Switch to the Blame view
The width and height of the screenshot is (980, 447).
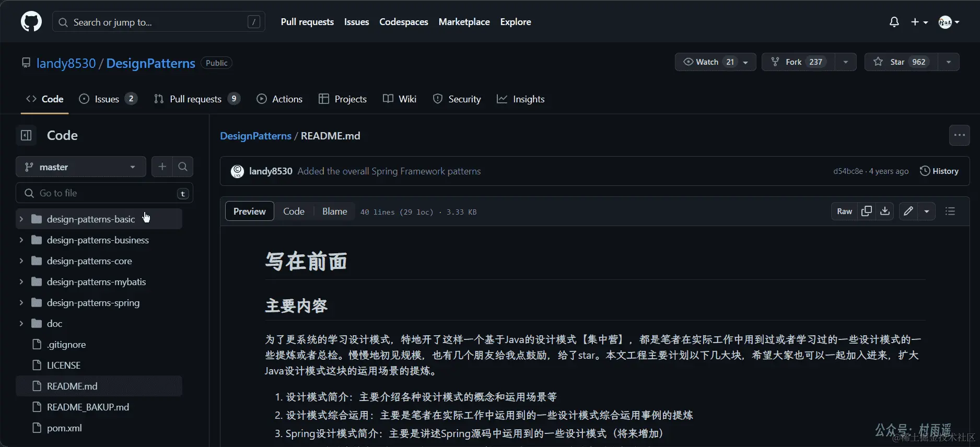[x=334, y=211]
